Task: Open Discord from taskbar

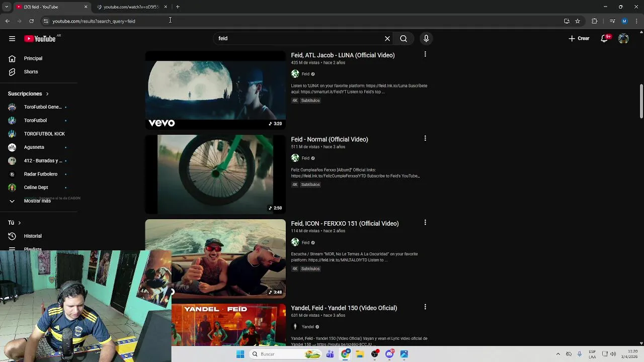Action: pyautogui.click(x=389, y=354)
